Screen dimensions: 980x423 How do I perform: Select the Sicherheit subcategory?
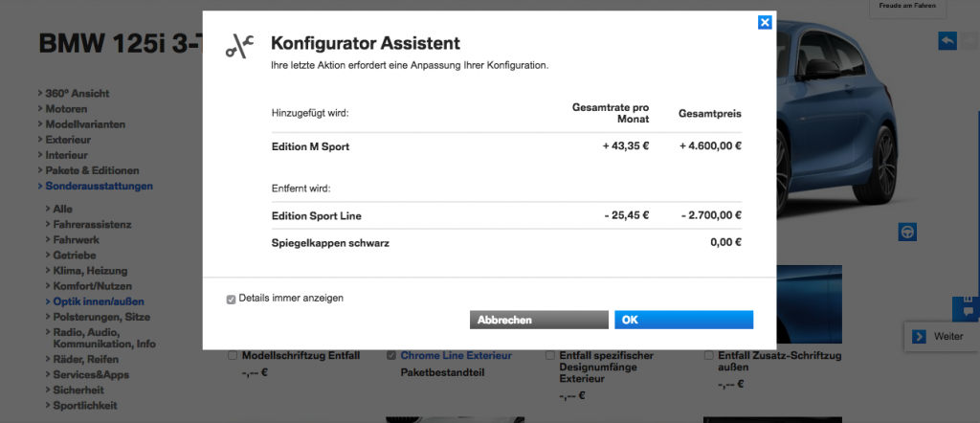[78, 390]
